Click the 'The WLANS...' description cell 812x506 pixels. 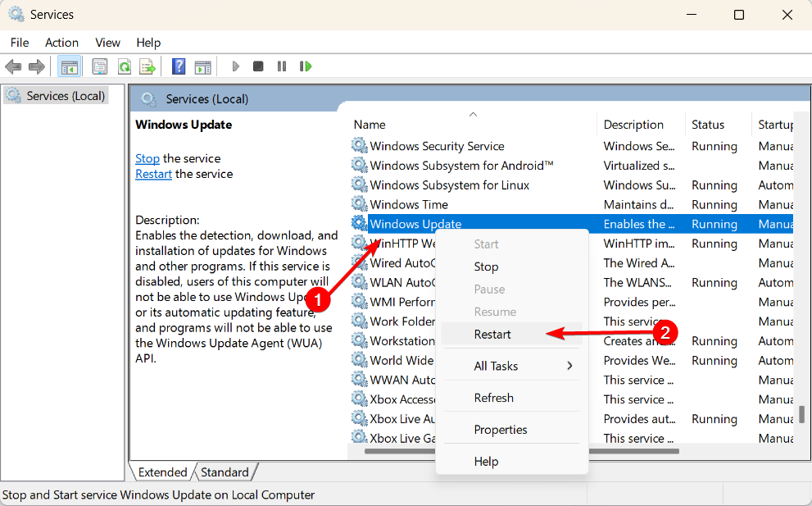pos(637,283)
